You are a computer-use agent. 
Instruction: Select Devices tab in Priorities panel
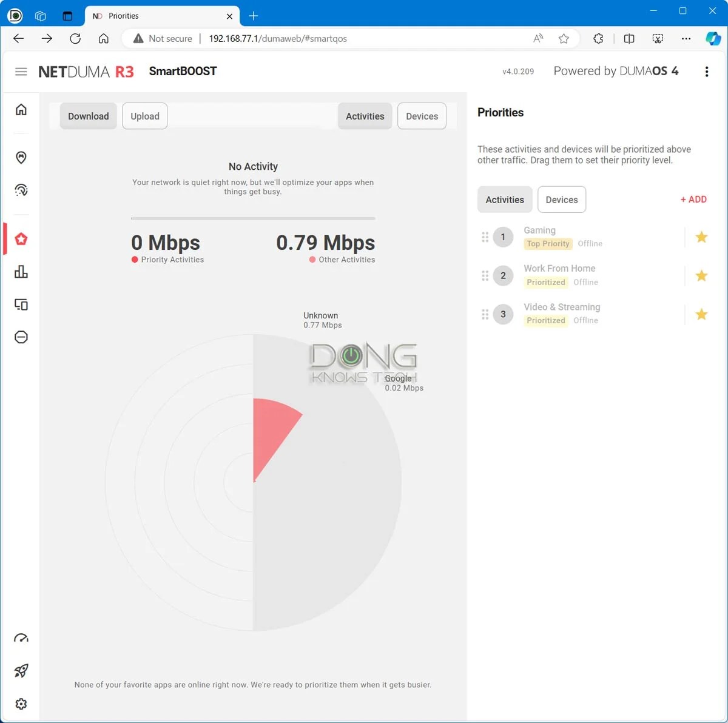click(562, 200)
